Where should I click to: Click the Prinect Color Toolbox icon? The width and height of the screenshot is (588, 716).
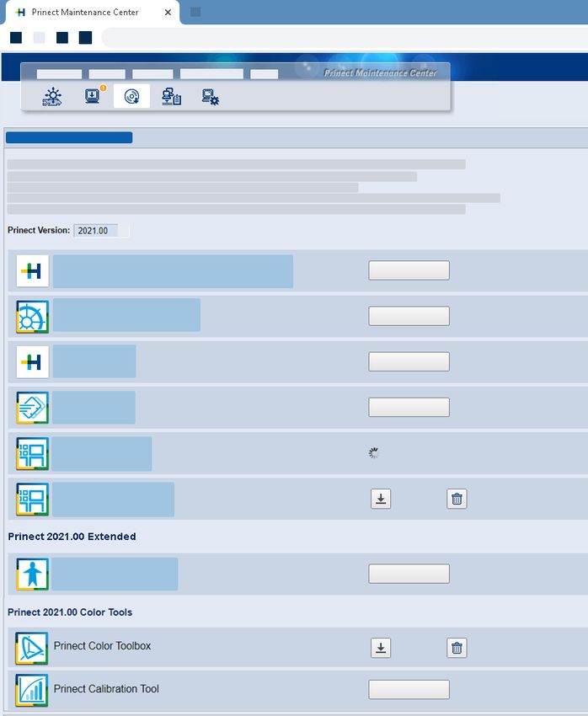(x=31, y=648)
